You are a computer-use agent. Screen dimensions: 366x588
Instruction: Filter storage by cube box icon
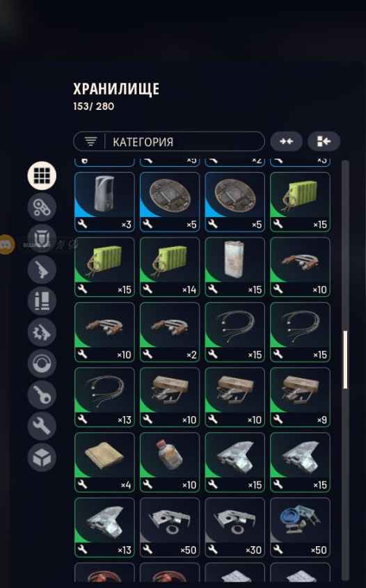[x=42, y=457]
